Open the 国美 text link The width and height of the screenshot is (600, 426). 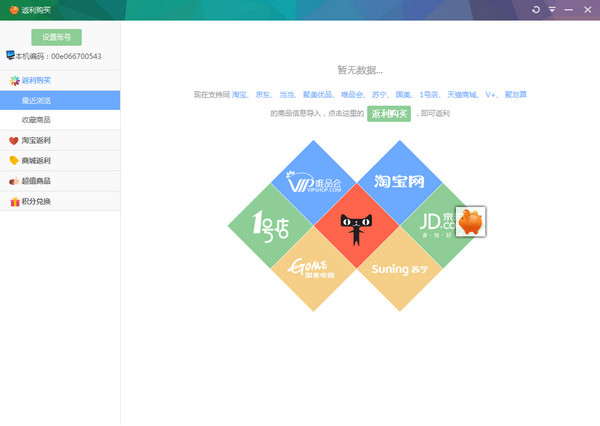click(403, 95)
